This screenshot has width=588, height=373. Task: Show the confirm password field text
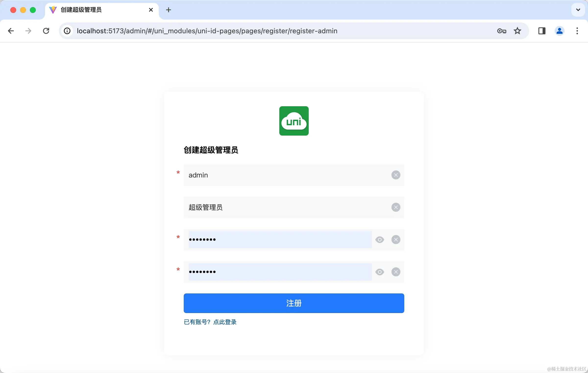(x=380, y=272)
